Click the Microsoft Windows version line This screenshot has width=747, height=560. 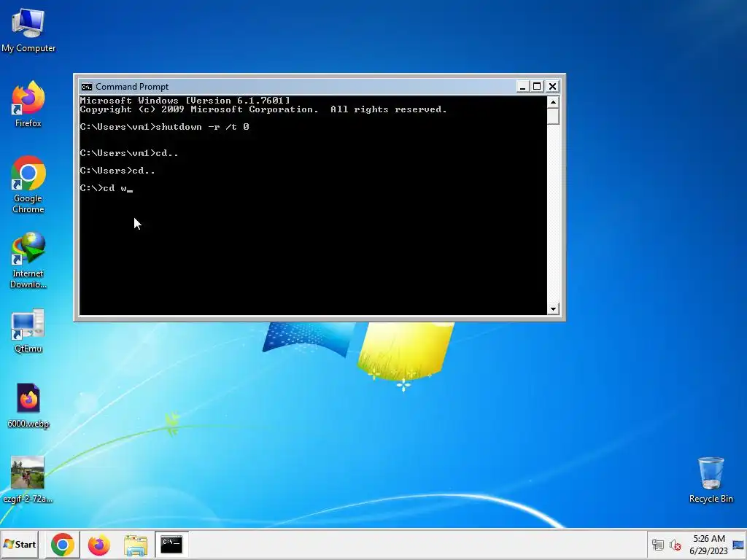(x=185, y=101)
